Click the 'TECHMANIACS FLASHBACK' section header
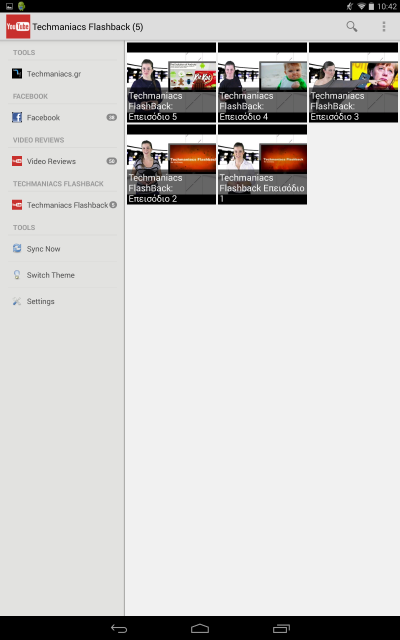400x640 pixels. point(58,184)
